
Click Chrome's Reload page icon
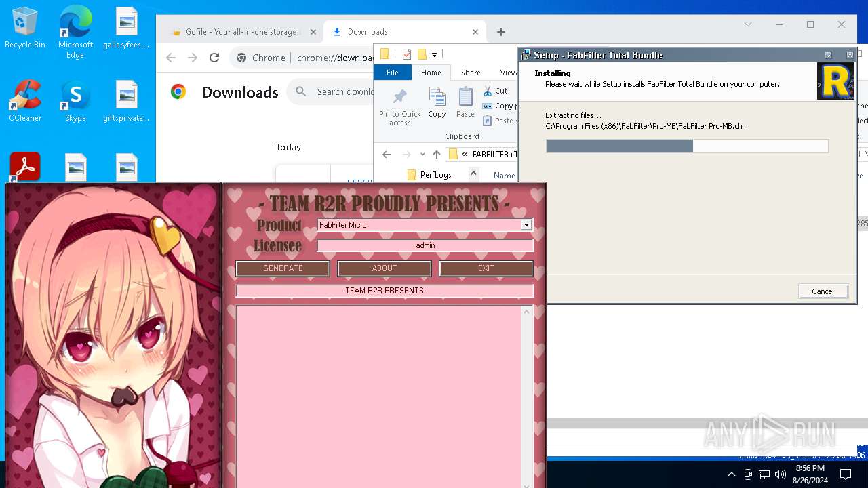[214, 58]
